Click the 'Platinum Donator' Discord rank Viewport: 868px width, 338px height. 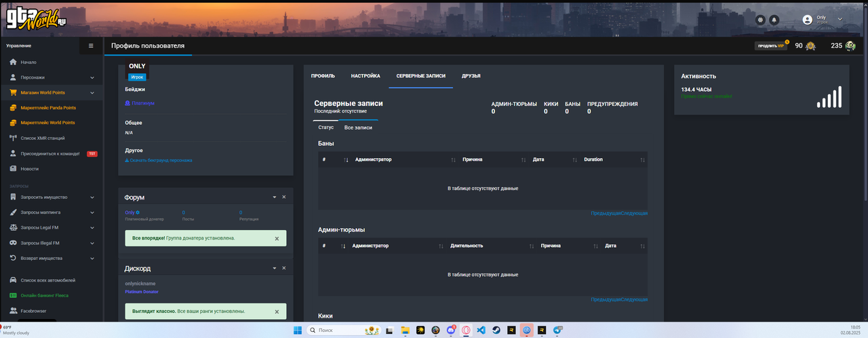[x=141, y=292]
